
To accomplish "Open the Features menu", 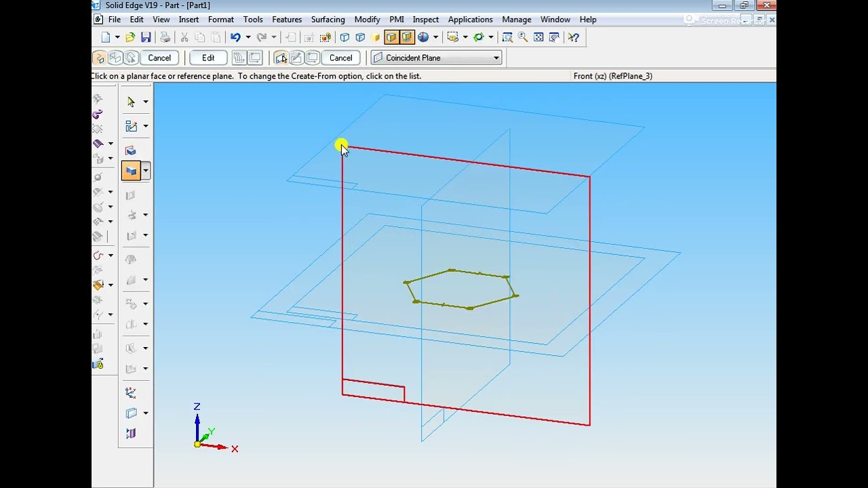I will point(287,20).
